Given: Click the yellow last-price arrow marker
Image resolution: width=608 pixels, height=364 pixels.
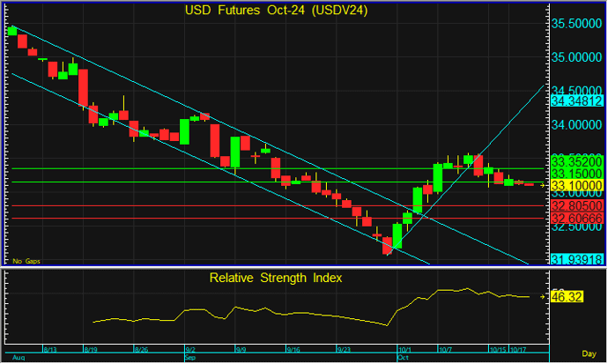Looking at the screenshot, I should point(541,185).
